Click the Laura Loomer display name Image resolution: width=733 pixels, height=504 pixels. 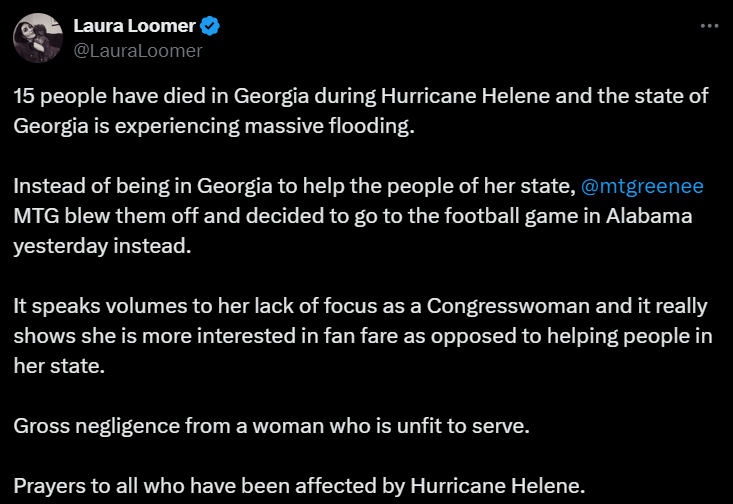tap(135, 26)
